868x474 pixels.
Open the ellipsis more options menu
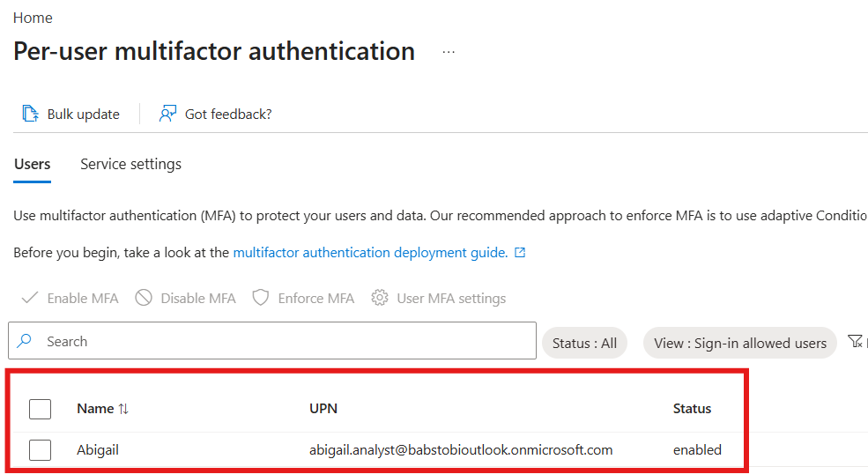[x=449, y=52]
